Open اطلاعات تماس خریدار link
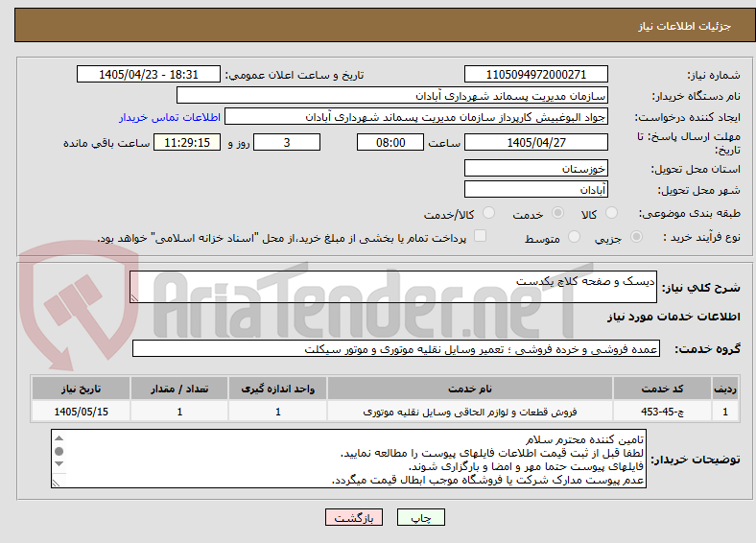 170,117
